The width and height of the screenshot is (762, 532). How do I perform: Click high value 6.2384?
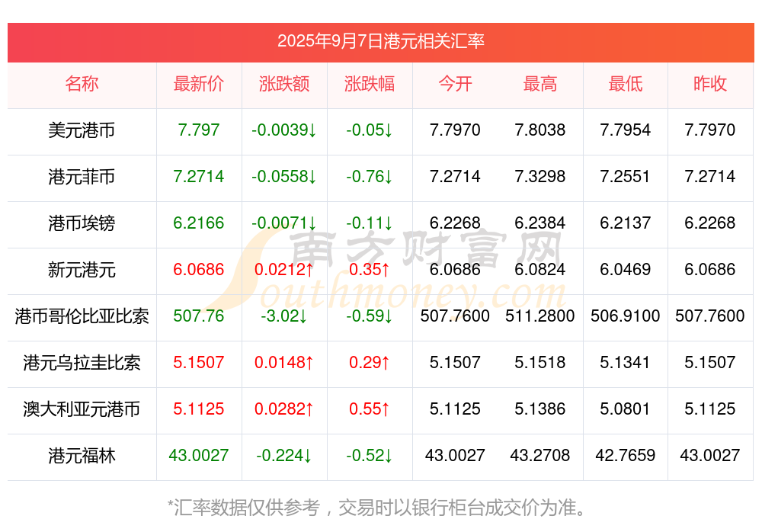540,223
